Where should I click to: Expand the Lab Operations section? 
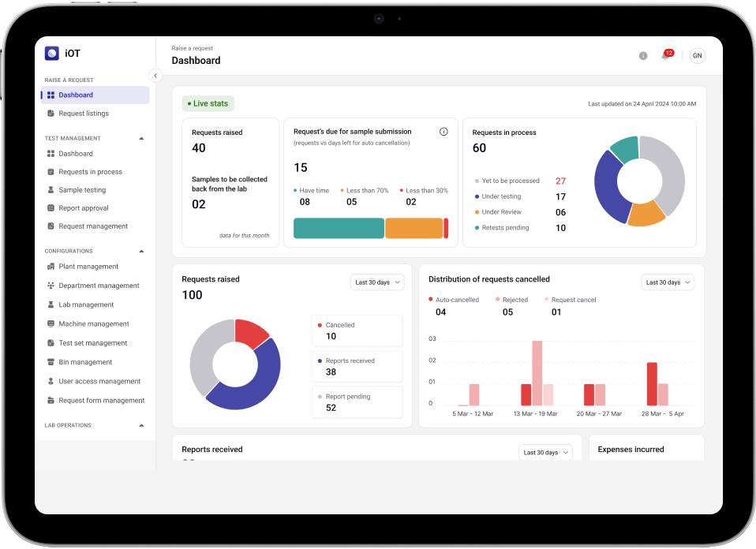coord(141,425)
